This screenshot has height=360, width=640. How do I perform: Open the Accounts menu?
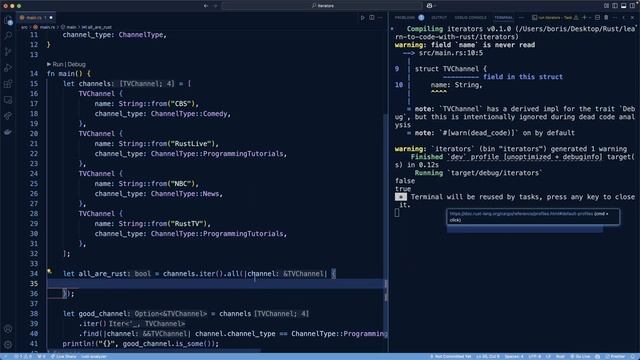point(8,329)
